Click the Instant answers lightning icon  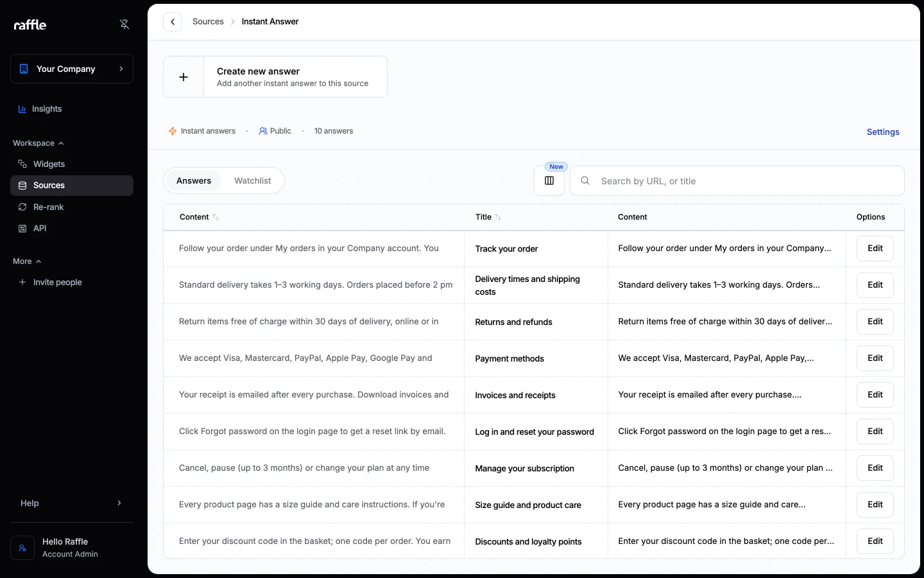(x=173, y=131)
